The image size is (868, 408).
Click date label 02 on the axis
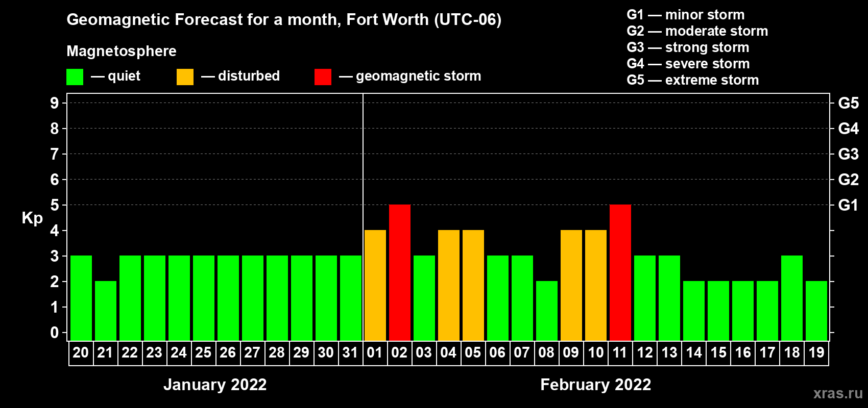[x=399, y=352]
